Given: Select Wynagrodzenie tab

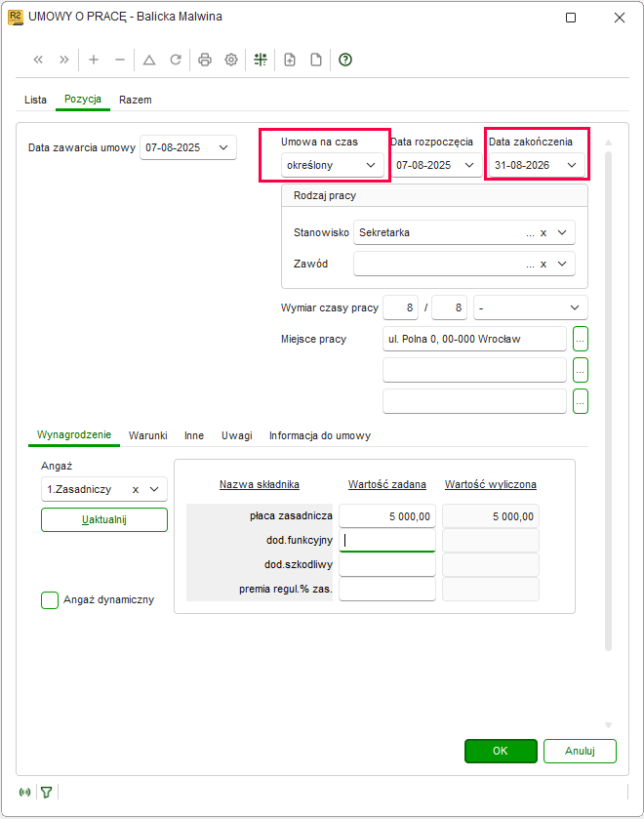Looking at the screenshot, I should pos(74,434).
